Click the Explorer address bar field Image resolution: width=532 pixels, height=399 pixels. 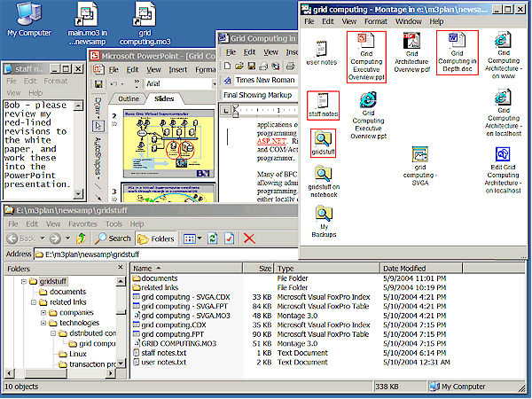[x=166, y=254]
